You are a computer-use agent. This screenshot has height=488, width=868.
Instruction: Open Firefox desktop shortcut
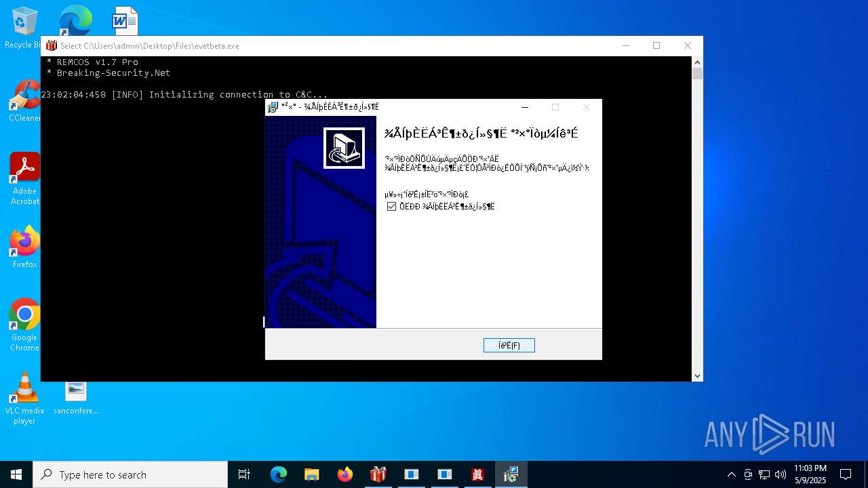pos(24,247)
